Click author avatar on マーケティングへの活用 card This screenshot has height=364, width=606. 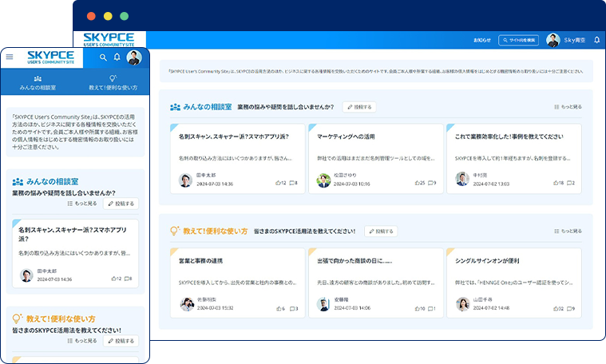tap(323, 180)
